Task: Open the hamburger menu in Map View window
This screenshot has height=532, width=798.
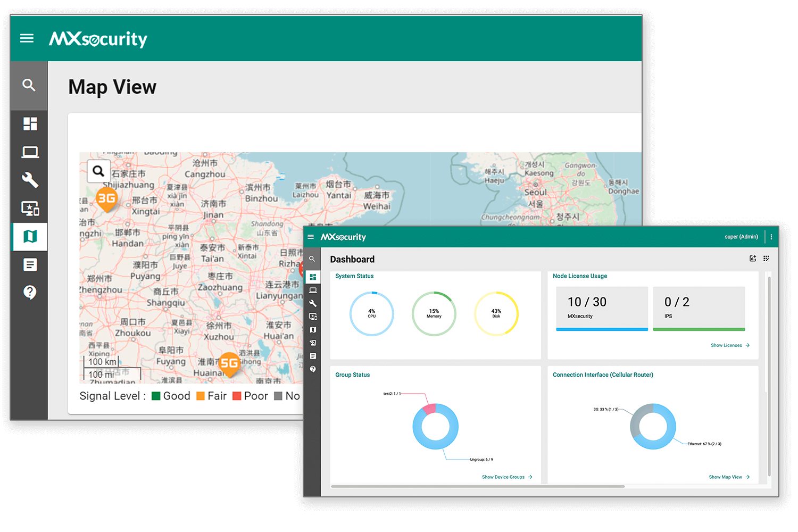Action: [x=27, y=38]
